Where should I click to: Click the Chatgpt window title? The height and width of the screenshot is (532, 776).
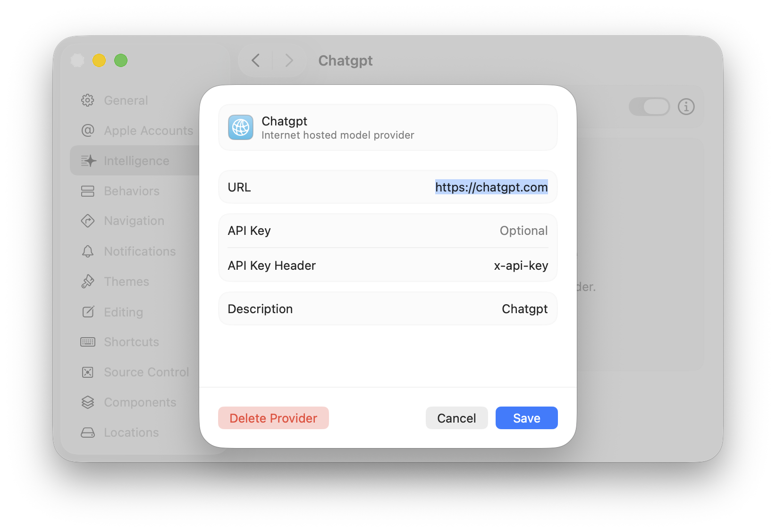click(346, 61)
